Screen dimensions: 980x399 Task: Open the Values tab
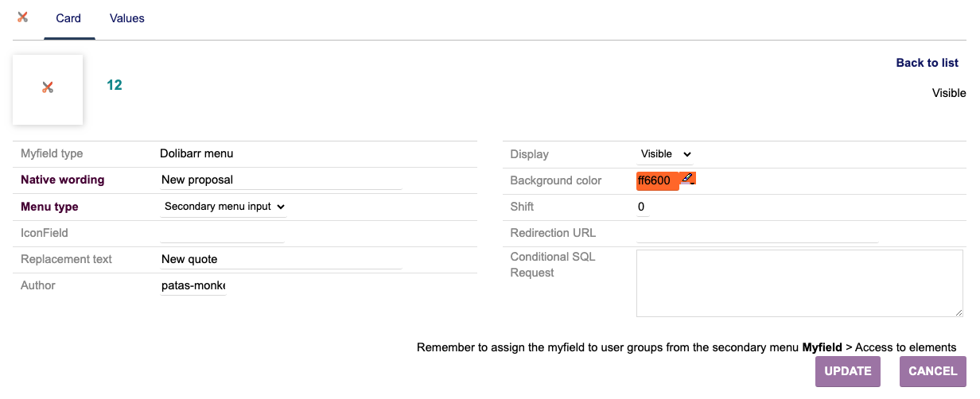[127, 18]
